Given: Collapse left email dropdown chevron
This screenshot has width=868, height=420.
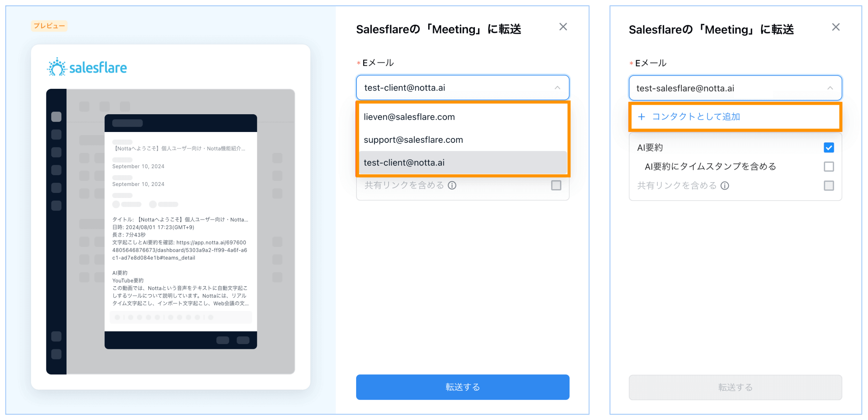Looking at the screenshot, I should click(558, 88).
